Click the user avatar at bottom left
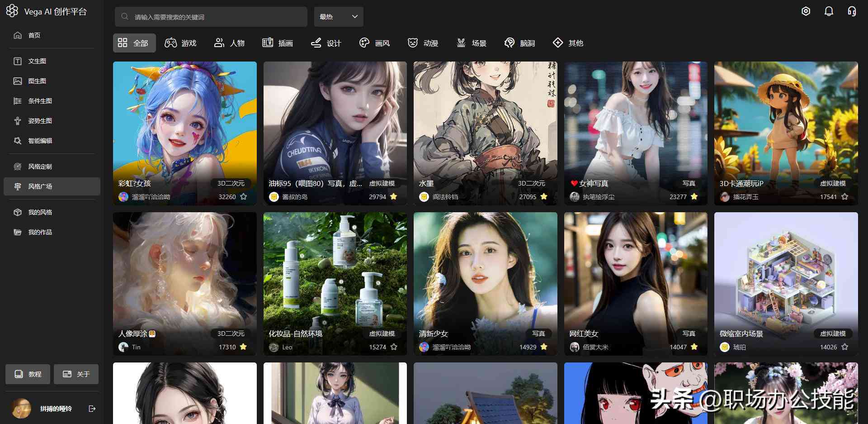 click(21, 408)
